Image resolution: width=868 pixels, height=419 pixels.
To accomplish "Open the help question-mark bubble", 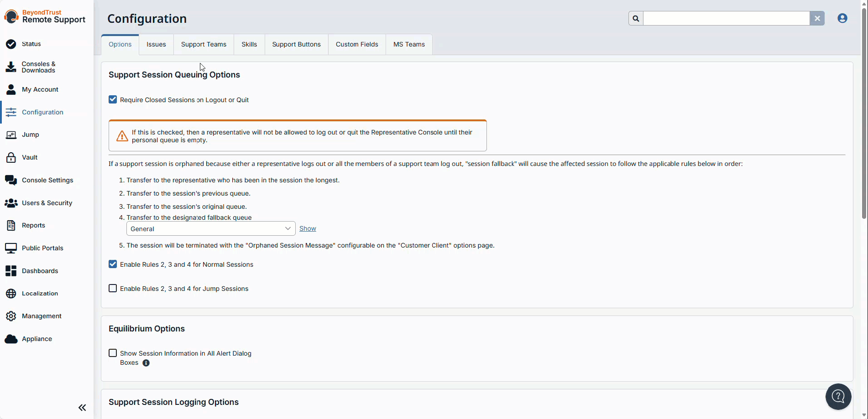I will (x=838, y=397).
